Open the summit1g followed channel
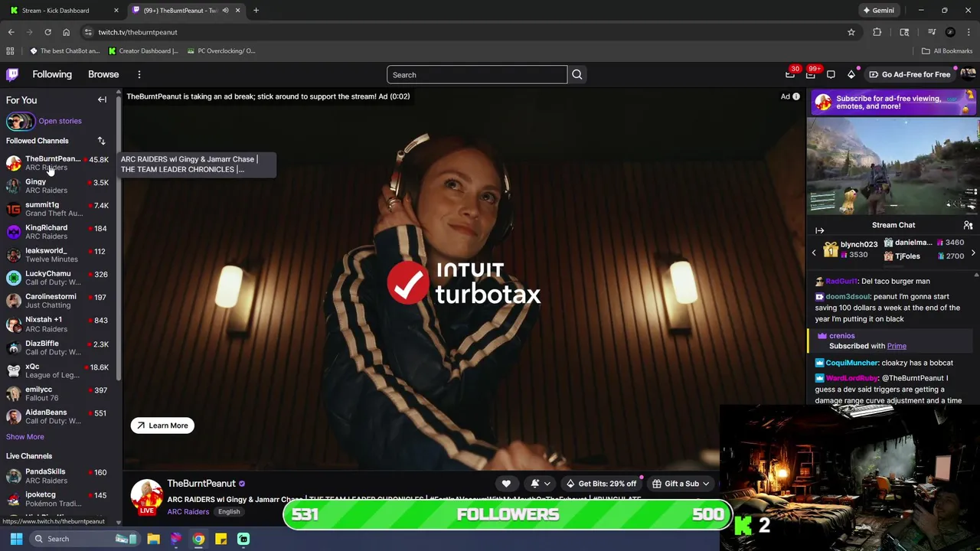The width and height of the screenshot is (980, 551). tap(60, 209)
